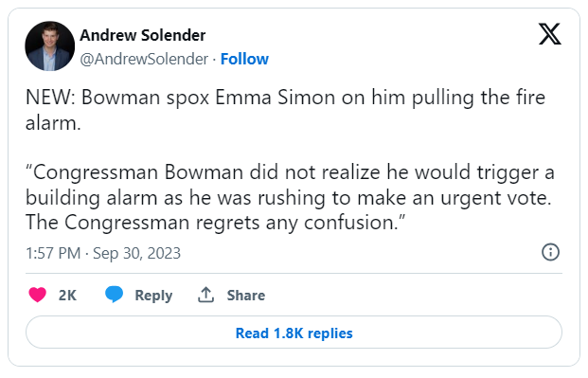Click the word 'alarm.' ending the first paragraph
This screenshot has width=588, height=378.
pos(53,123)
